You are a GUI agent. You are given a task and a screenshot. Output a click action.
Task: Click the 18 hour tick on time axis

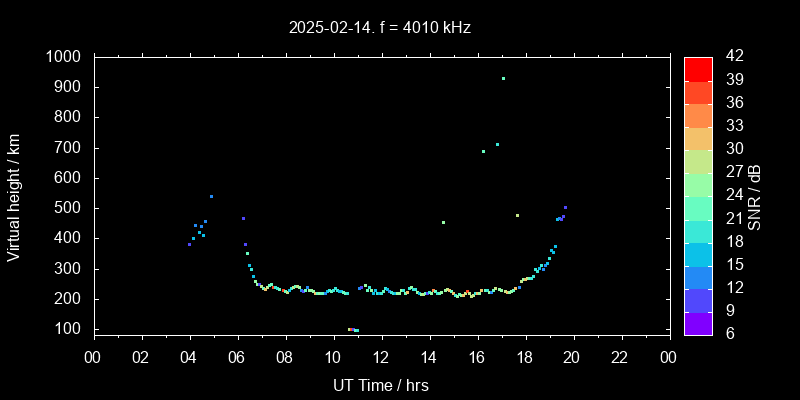(x=525, y=357)
